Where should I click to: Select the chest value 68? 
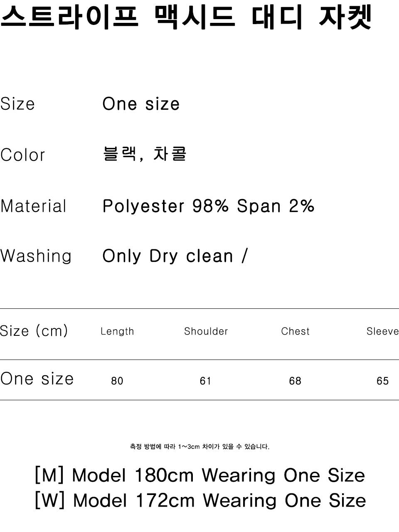(x=295, y=381)
